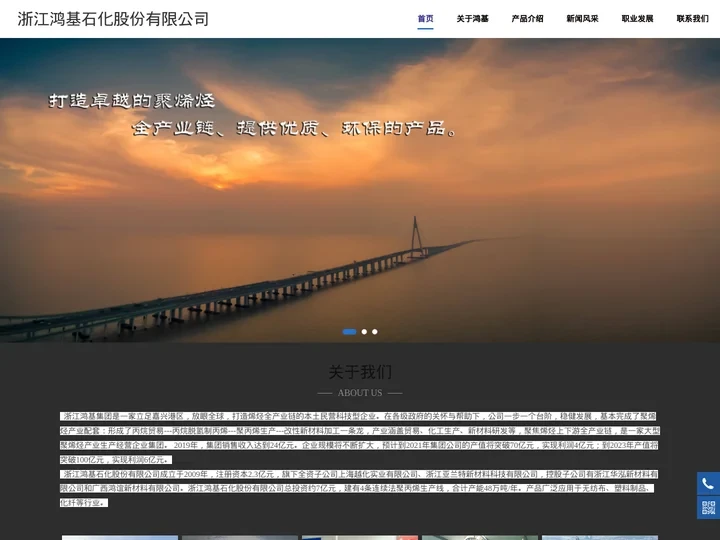Screen dimensions: 720x540
Task: Click the 关于我们 section heading
Action: tap(360, 372)
